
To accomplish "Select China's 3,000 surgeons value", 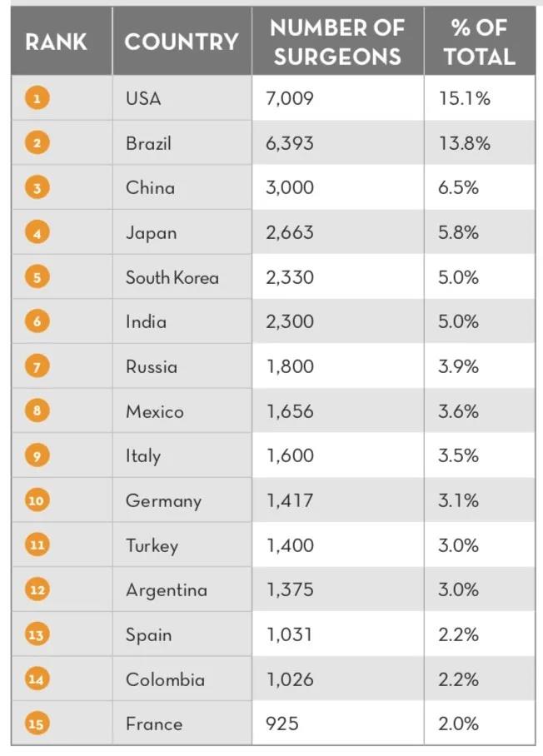I will click(290, 187).
